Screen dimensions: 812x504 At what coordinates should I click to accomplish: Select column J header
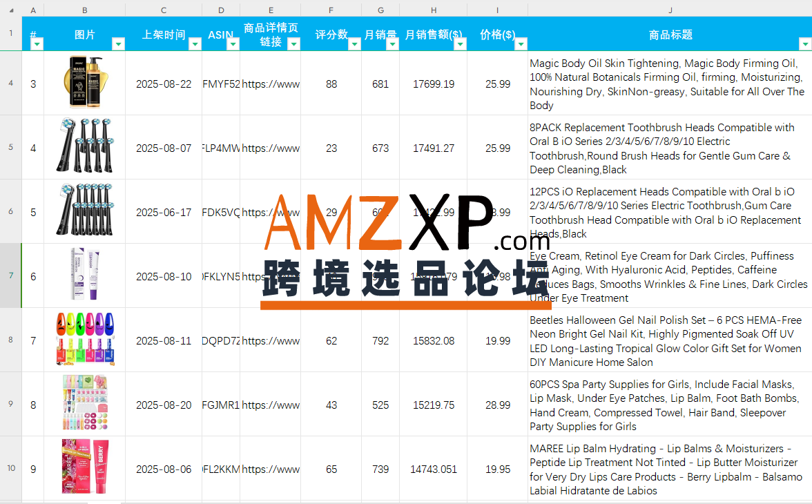670,10
